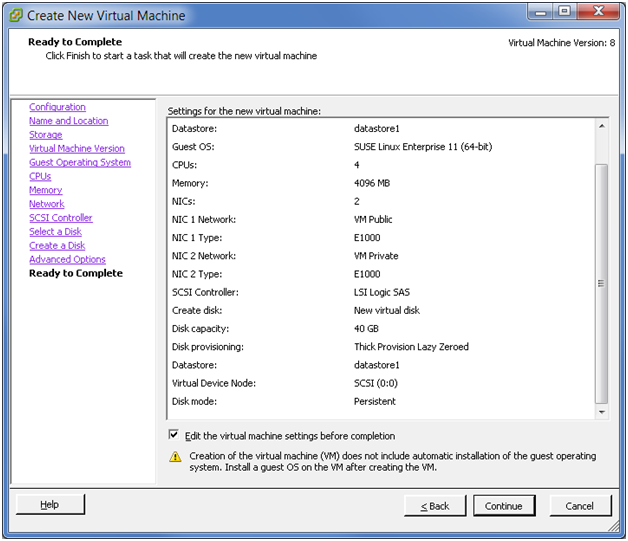
Task: Go to the Memory step
Action: (46, 190)
